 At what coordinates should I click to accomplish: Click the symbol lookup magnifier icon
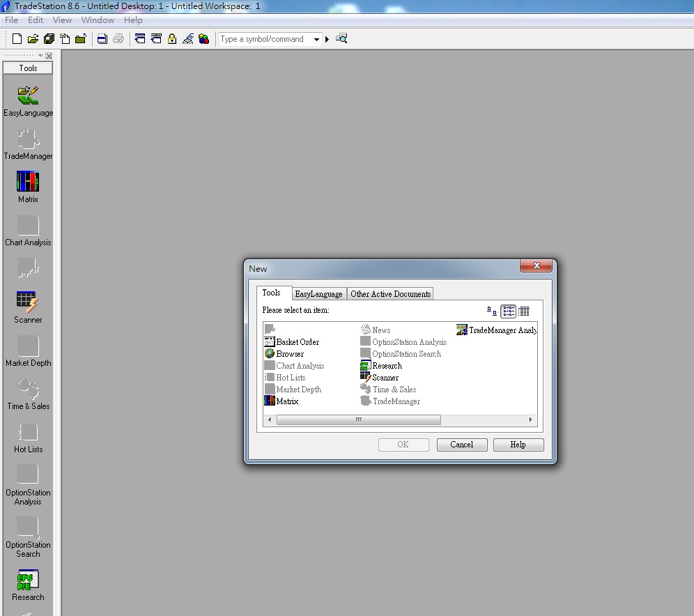point(341,38)
